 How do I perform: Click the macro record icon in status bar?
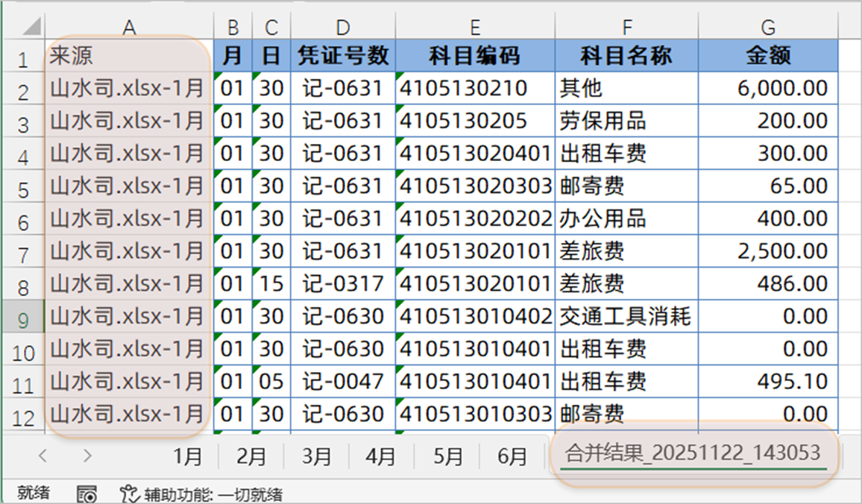[x=87, y=494]
